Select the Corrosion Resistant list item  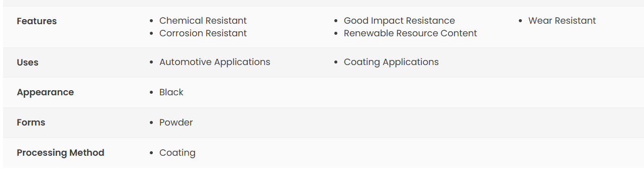[x=203, y=33]
